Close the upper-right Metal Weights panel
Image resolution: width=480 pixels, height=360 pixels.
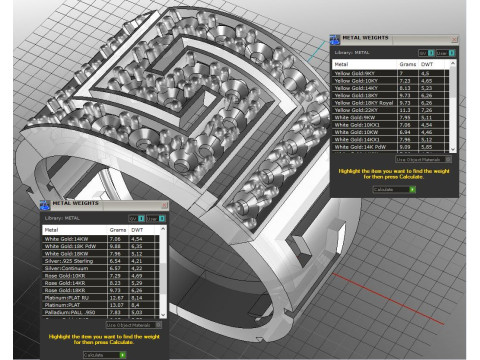pyautogui.click(x=454, y=39)
